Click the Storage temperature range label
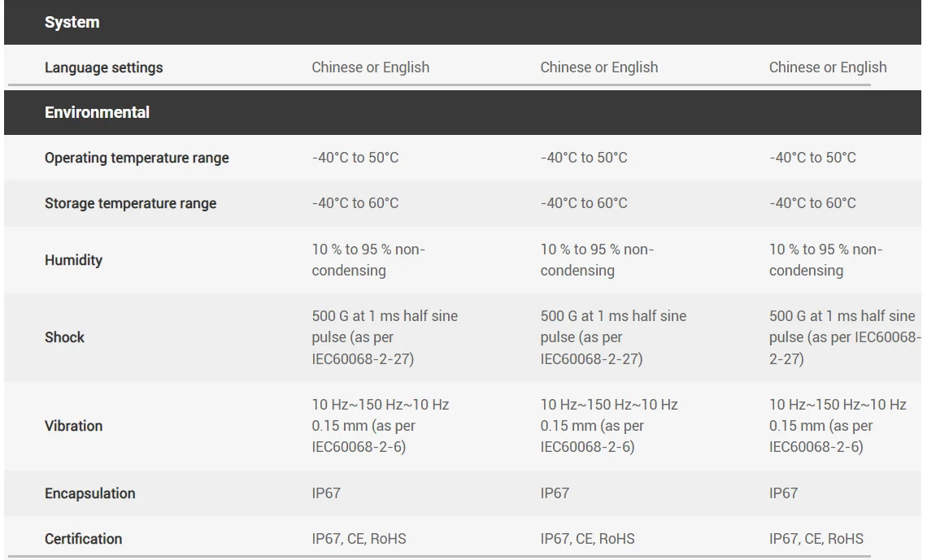 [x=131, y=203]
